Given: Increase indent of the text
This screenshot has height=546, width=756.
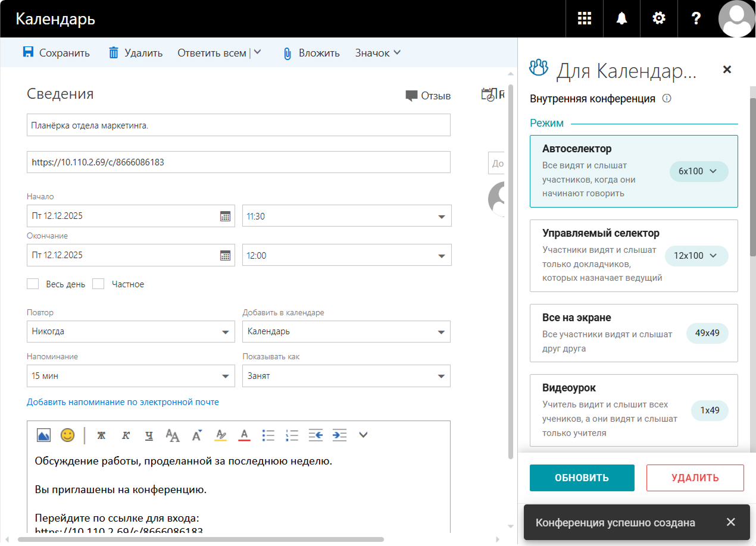Looking at the screenshot, I should (339, 435).
